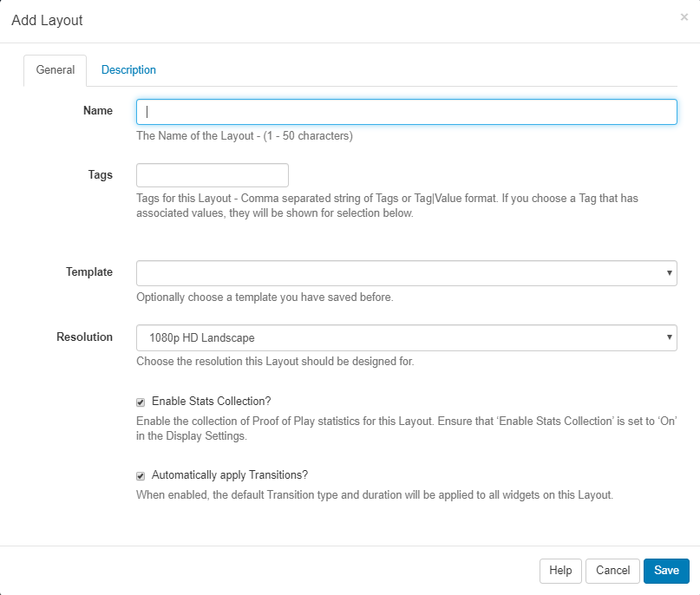Image resolution: width=700 pixels, height=595 pixels.
Task: Focus the layout Name text field
Action: (x=406, y=112)
